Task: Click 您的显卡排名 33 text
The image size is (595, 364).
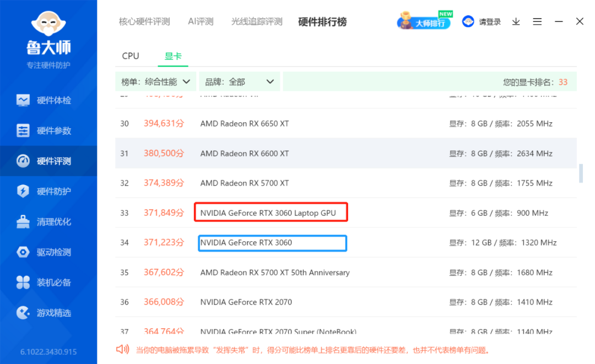Action: [x=535, y=82]
